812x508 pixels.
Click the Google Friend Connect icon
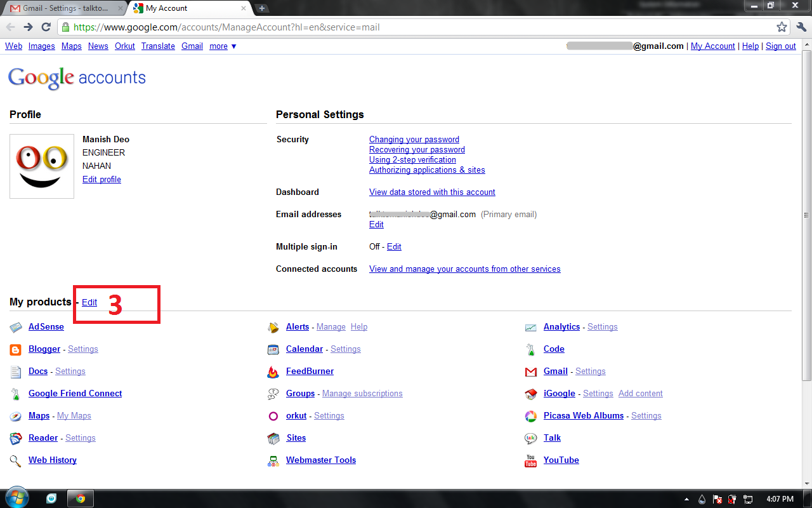coord(16,394)
